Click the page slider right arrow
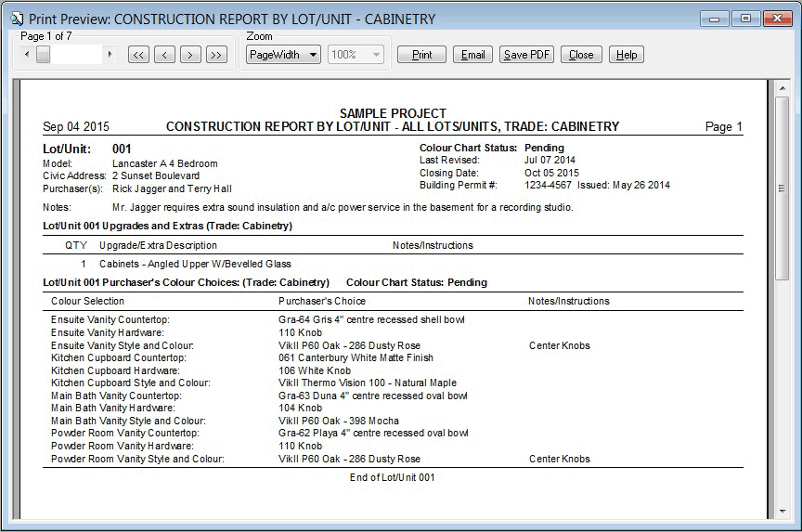Image resolution: width=802 pixels, height=532 pixels. tap(110, 54)
